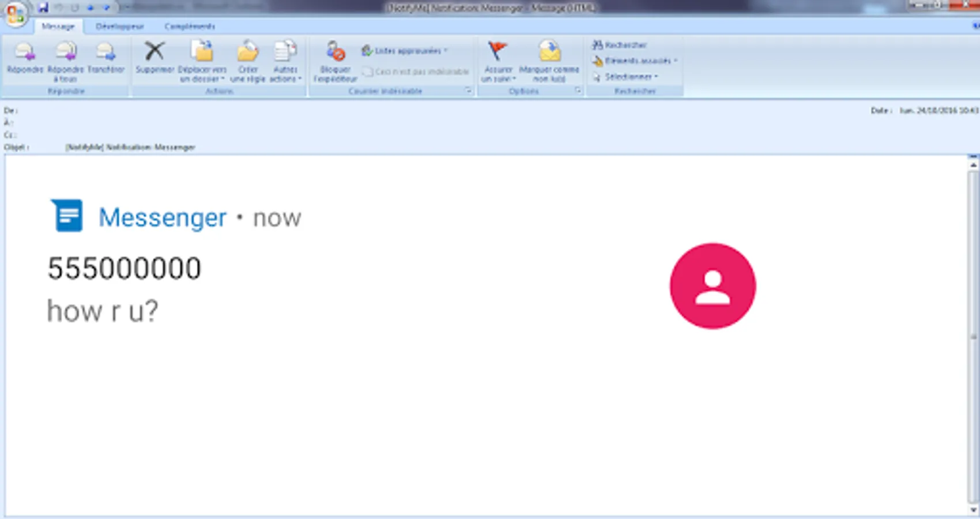The width and height of the screenshot is (980, 519).
Task: Reply to everyone with Répondre à tous
Action: pos(65,62)
